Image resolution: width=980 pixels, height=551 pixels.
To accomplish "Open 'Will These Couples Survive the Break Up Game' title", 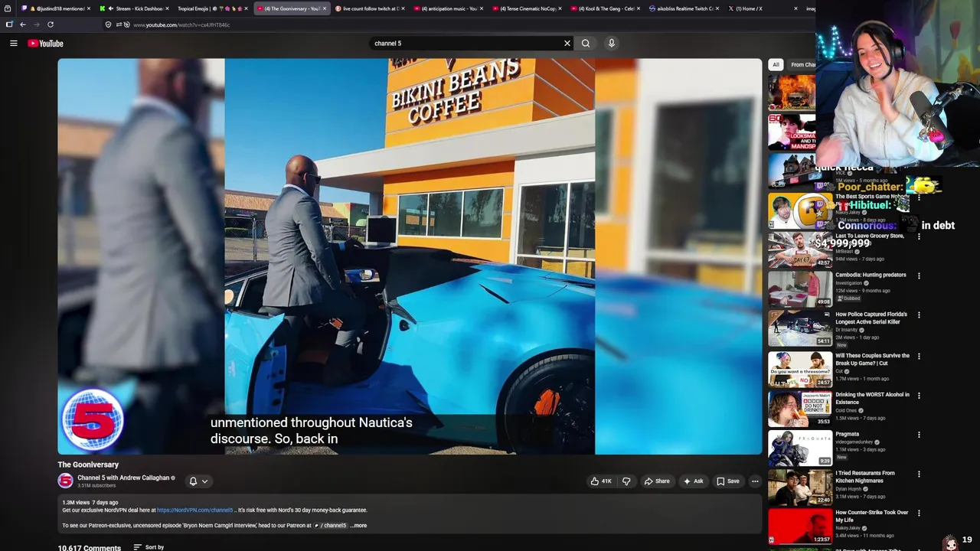I will 872,359.
